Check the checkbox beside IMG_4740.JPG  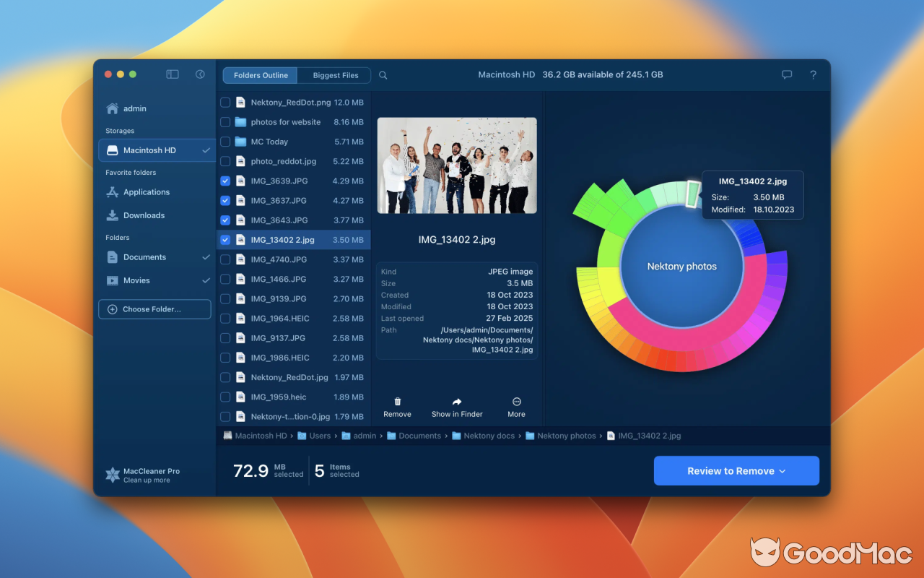pyautogui.click(x=225, y=259)
